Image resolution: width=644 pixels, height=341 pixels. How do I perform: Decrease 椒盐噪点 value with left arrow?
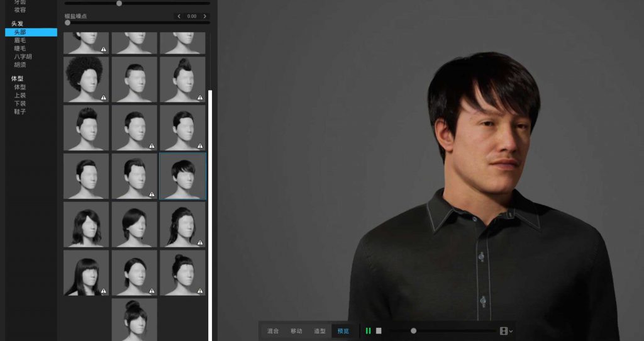click(x=179, y=16)
